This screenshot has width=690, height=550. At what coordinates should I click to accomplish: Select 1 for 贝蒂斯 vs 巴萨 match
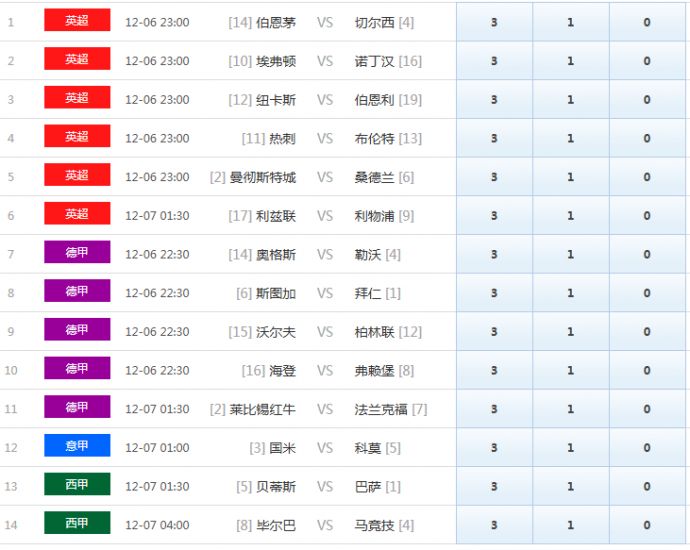(x=570, y=487)
